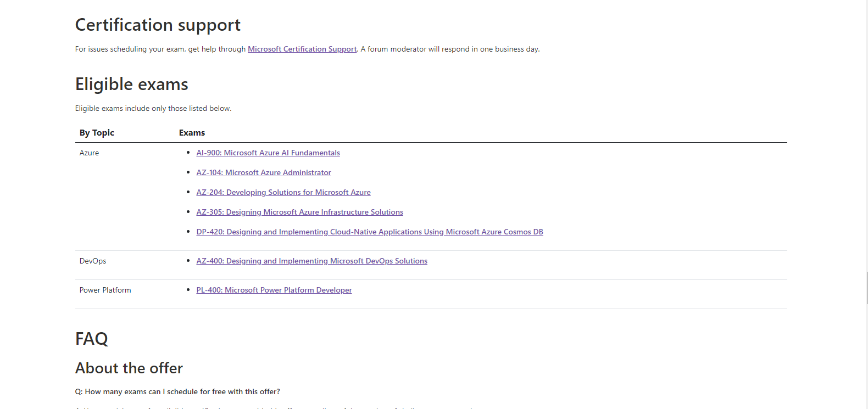Click the 'Certification support' heading

(158, 25)
